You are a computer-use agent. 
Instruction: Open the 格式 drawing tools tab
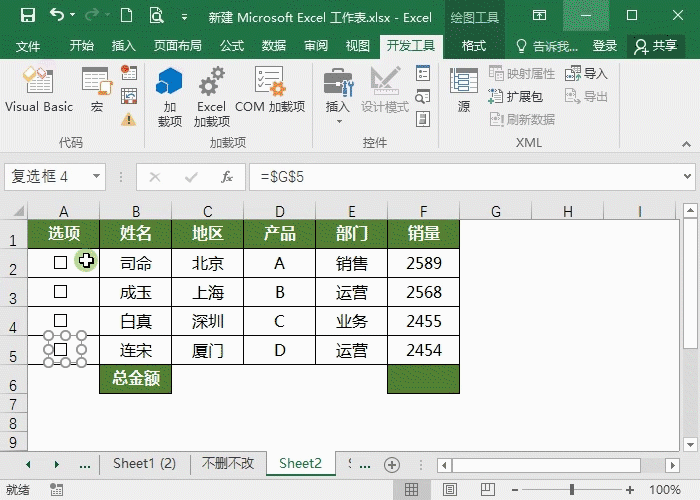coord(474,46)
